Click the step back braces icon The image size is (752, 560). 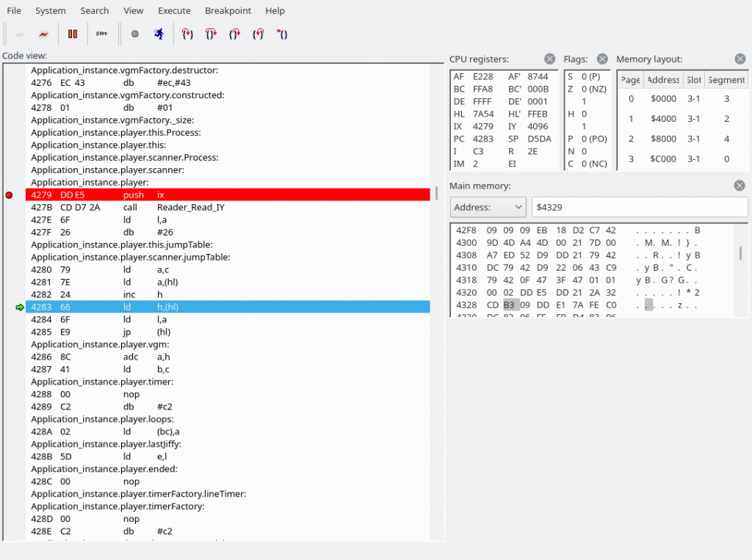coord(258,34)
